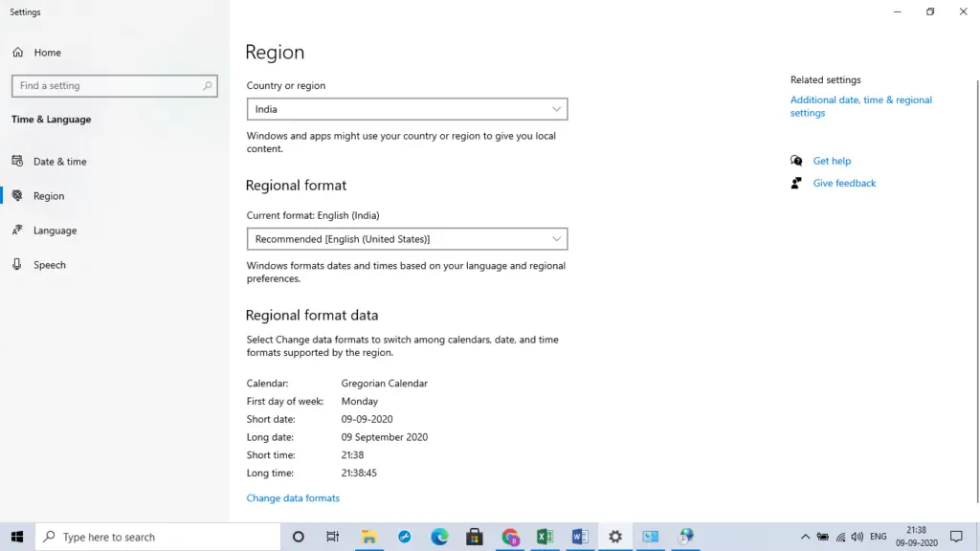Click the Short date value 09-09-2020
This screenshot has height=551, width=980.
[367, 419]
